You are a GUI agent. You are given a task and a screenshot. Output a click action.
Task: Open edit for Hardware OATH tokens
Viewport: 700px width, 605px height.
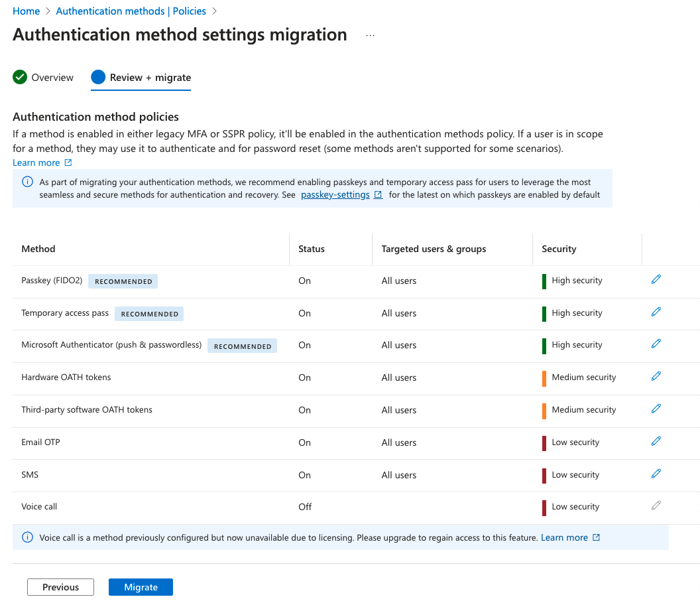click(x=656, y=377)
